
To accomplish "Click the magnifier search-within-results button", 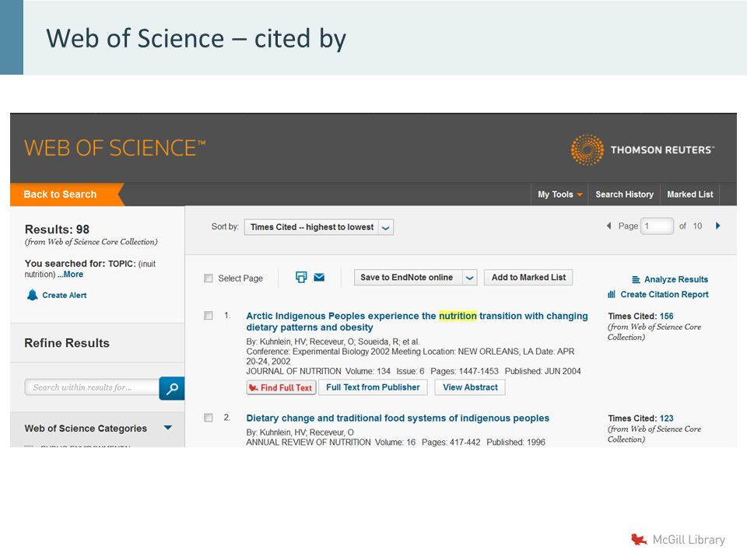I will tap(171, 388).
